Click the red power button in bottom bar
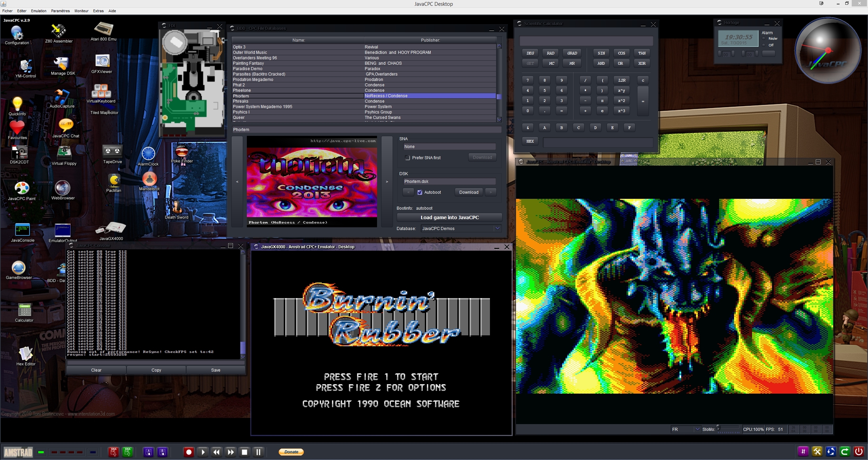 click(x=859, y=452)
